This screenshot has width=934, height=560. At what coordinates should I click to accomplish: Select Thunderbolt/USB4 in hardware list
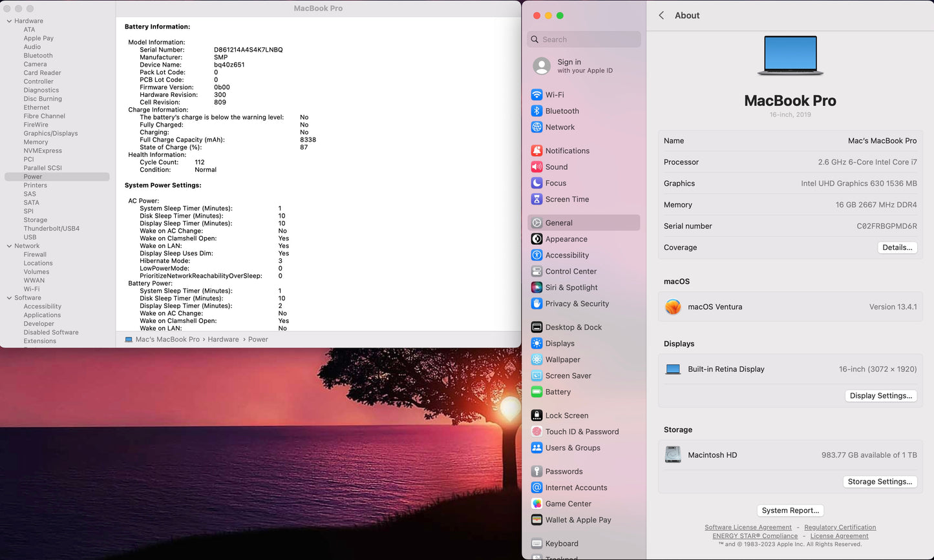point(52,229)
